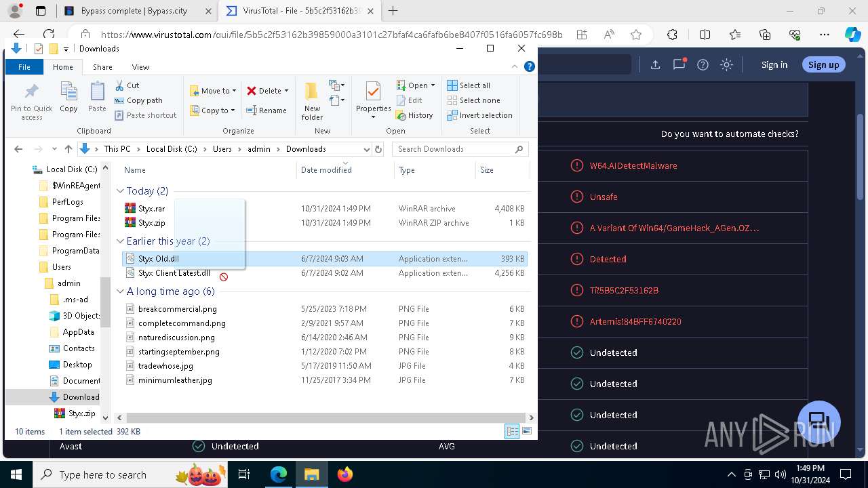
Task: Open the File menu tab
Action: (x=24, y=67)
